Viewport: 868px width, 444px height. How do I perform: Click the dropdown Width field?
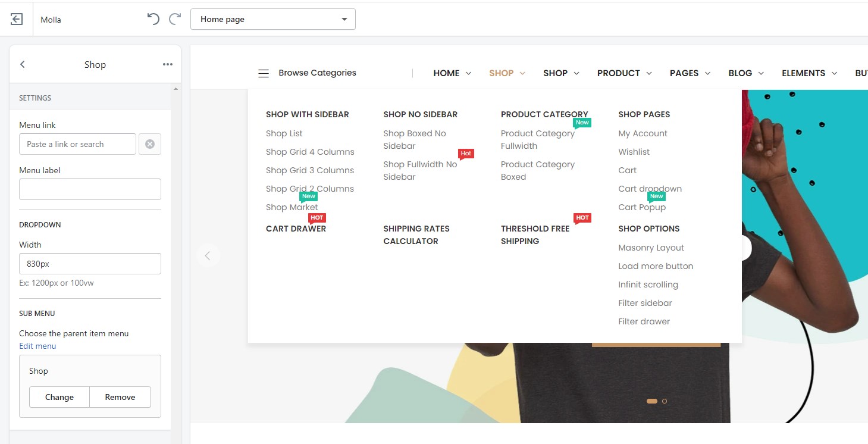click(90, 264)
